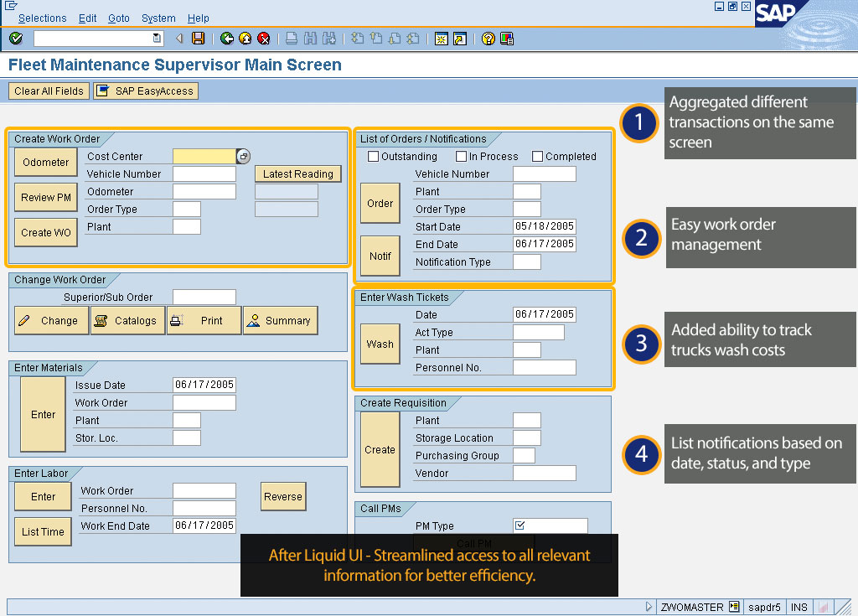Viewport: 858px width, 616px height.
Task: Click the yellow Exit arrow icon
Action: (246, 39)
